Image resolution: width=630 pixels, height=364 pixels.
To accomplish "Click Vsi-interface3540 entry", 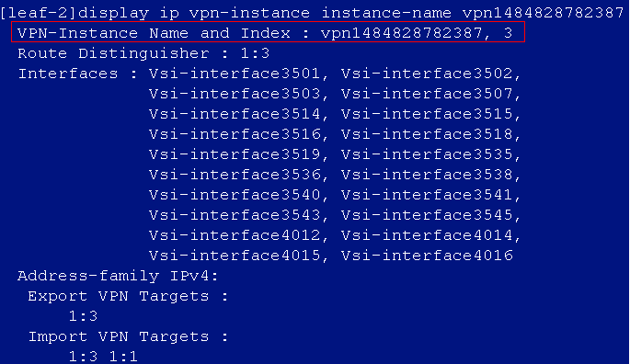I will 235,195.
